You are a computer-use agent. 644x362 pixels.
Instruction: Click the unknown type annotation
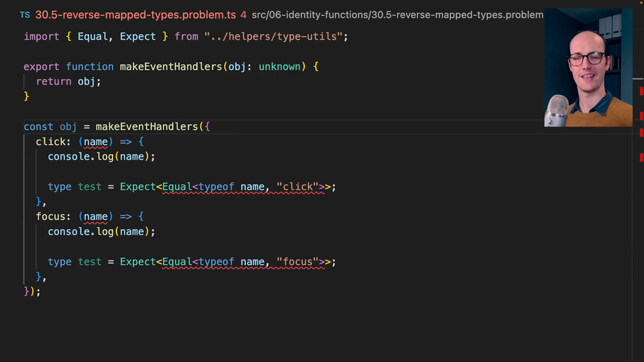tap(279, 66)
